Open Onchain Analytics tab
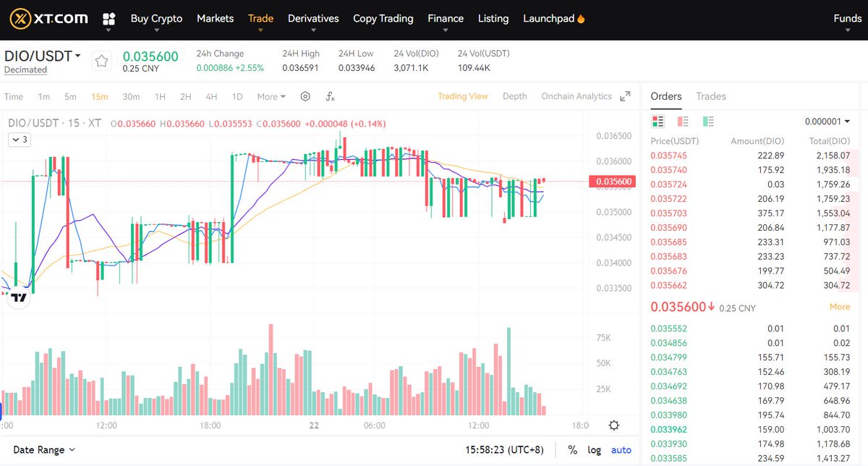 (x=576, y=96)
